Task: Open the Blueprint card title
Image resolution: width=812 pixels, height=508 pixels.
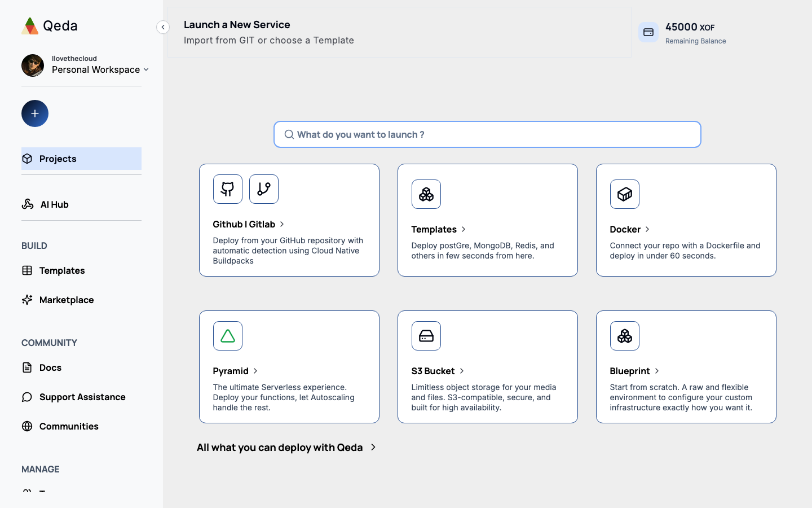Action: pos(630,371)
